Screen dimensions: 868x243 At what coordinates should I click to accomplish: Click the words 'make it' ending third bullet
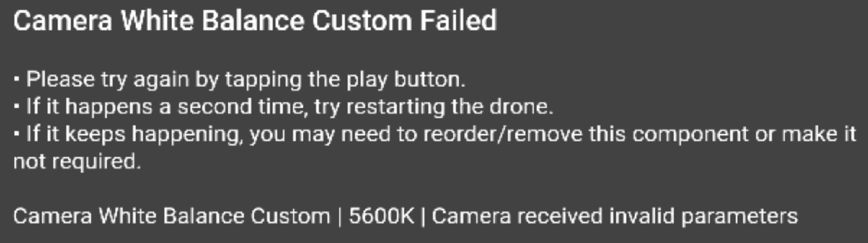819,134
